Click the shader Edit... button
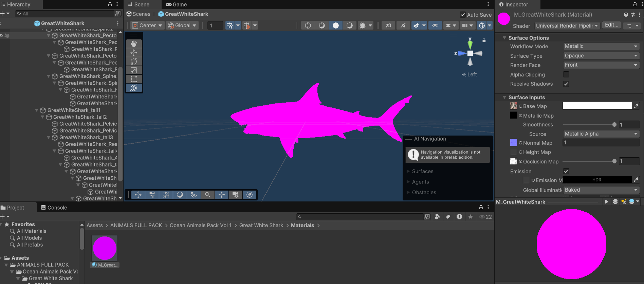The image size is (644, 284). [x=611, y=25]
